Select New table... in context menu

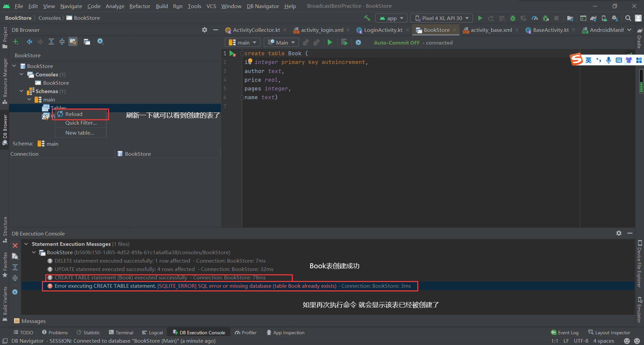(x=80, y=133)
